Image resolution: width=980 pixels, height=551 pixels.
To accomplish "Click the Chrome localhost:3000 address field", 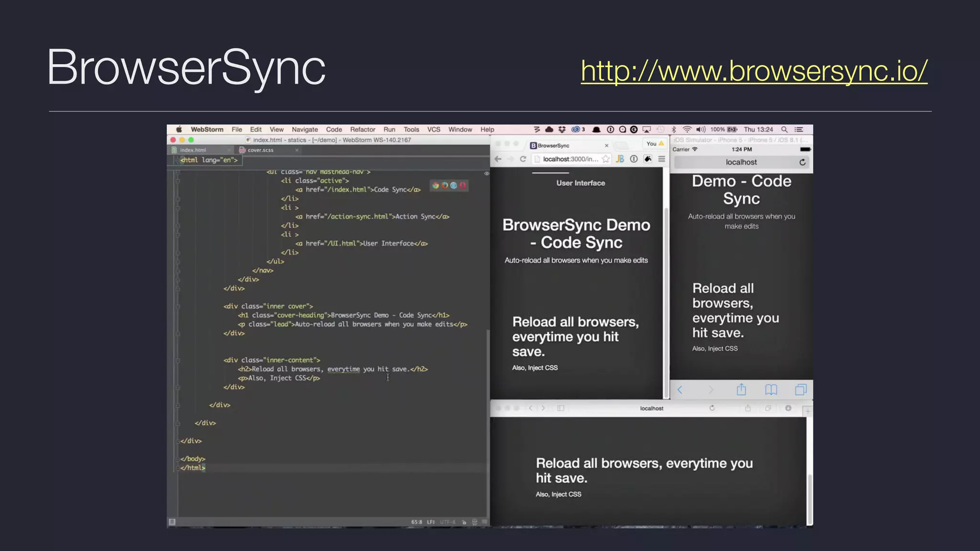I will click(569, 159).
